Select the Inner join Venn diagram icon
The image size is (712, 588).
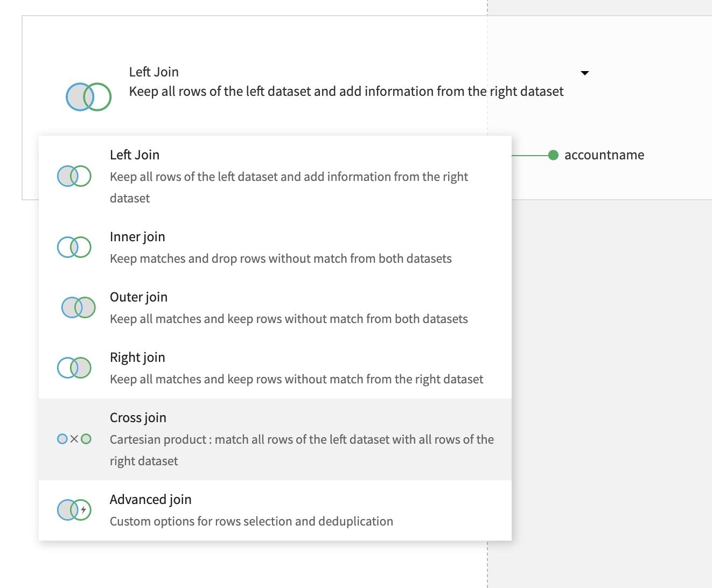click(x=74, y=247)
